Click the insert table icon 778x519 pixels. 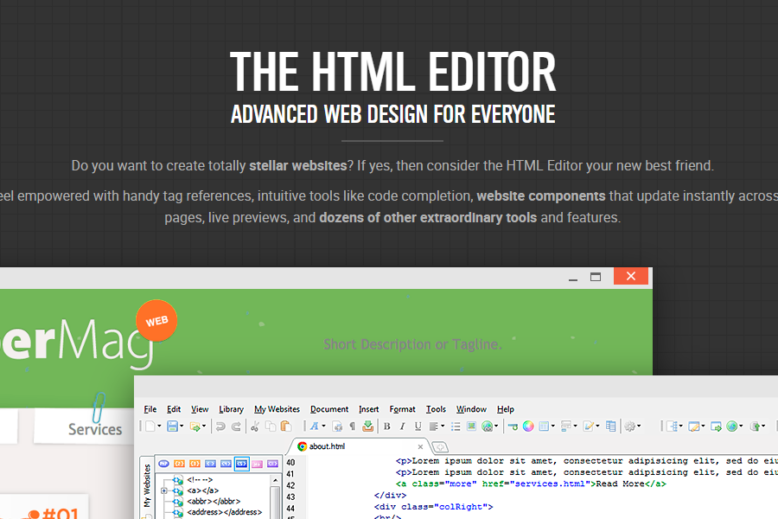[544, 426]
